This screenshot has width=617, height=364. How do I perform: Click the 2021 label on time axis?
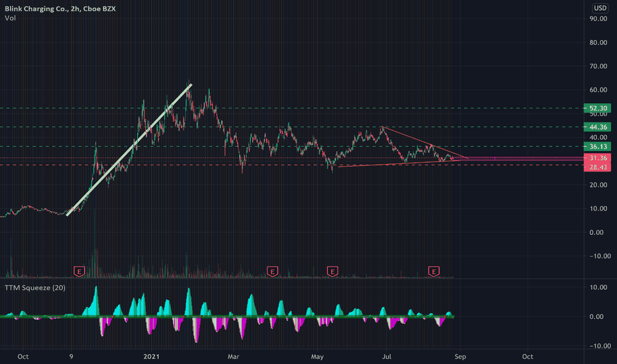[152, 357]
